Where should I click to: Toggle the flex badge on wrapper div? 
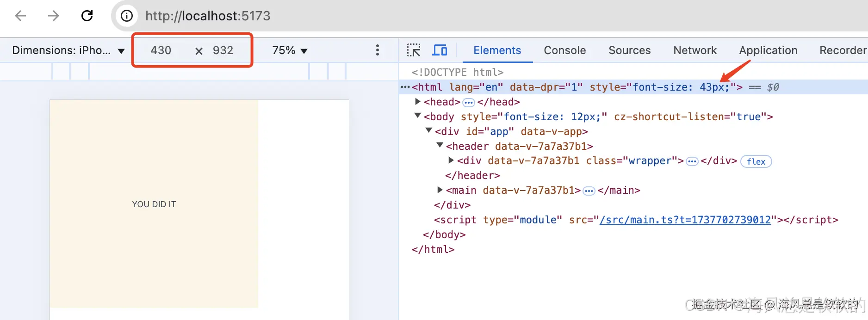tap(756, 161)
